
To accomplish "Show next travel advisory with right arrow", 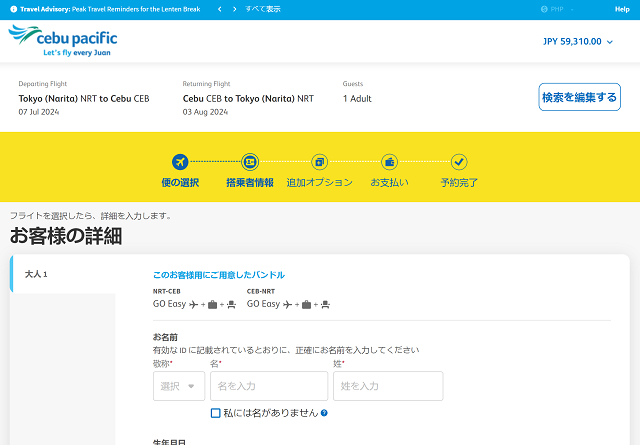I will coord(234,9).
